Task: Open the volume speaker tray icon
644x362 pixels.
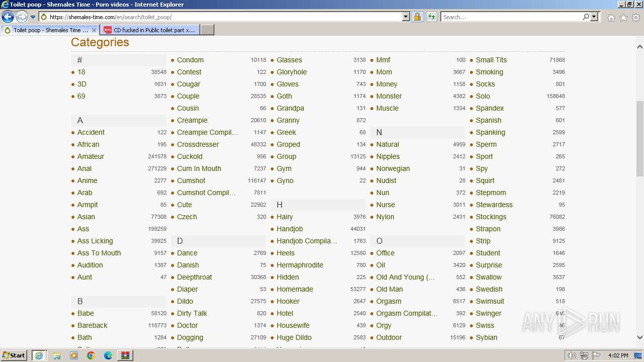Action: 572,355
